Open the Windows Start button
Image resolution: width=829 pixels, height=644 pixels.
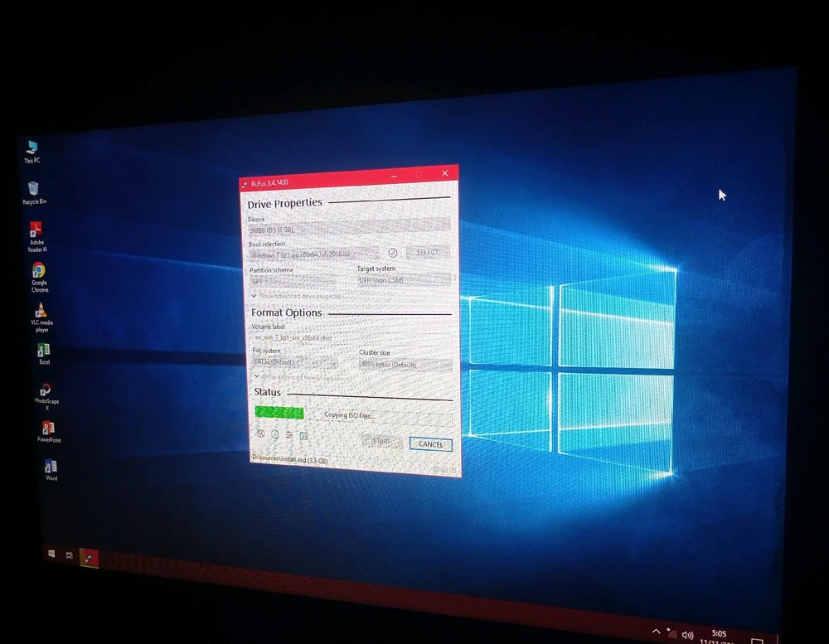pos(51,553)
